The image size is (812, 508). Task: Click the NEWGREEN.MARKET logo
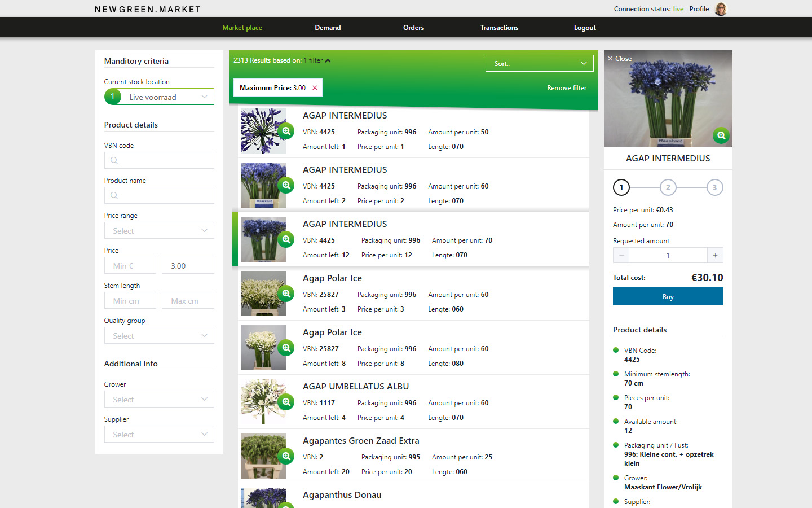point(148,10)
